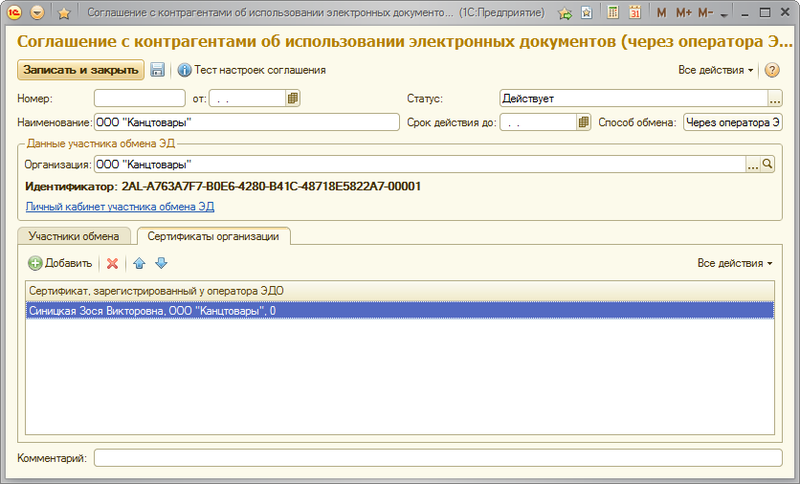The width and height of the screenshot is (800, 484).
Task: Delete the selected certificate with red X
Action: (x=112, y=263)
